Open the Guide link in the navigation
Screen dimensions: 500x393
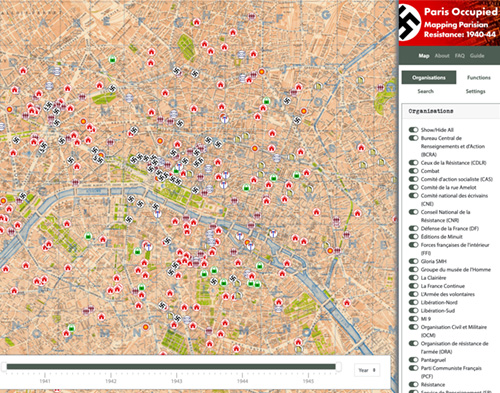pyautogui.click(x=477, y=56)
